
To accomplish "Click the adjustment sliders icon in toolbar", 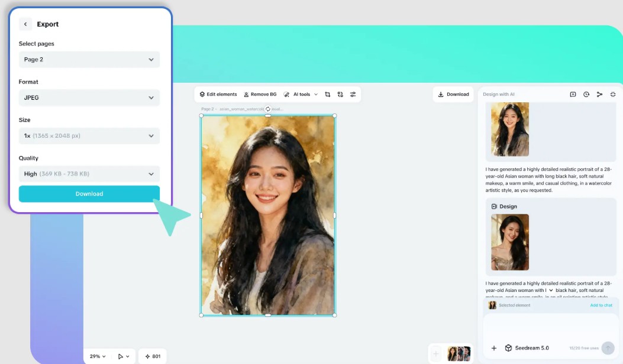I will 353,95.
